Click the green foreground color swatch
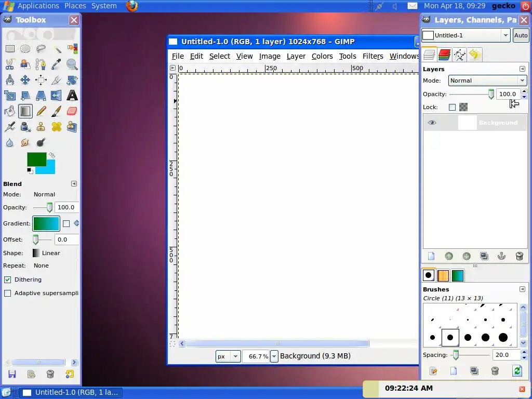 coord(37,159)
